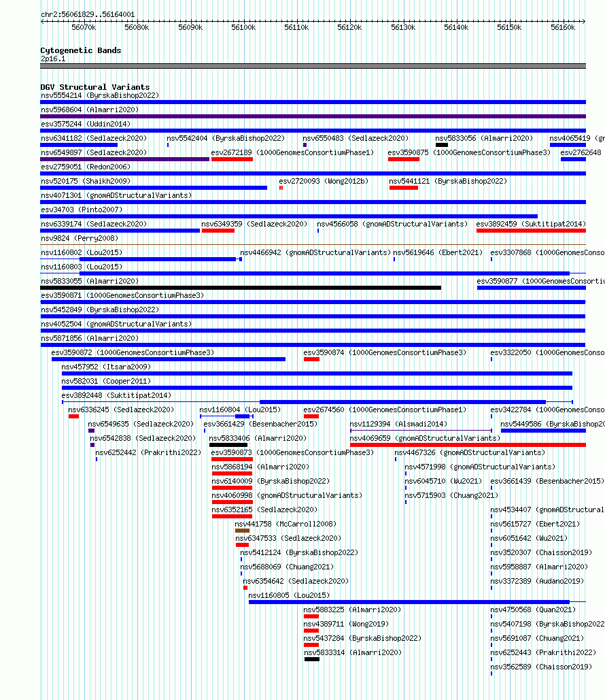Click the 56100k ruler tick label

243,27
